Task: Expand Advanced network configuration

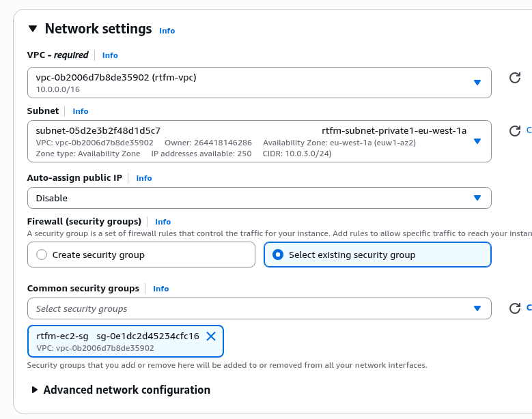Action: tap(34, 390)
